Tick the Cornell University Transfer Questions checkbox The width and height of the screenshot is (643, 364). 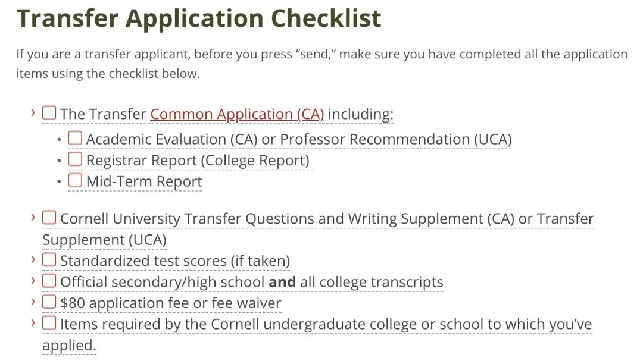coord(49,218)
